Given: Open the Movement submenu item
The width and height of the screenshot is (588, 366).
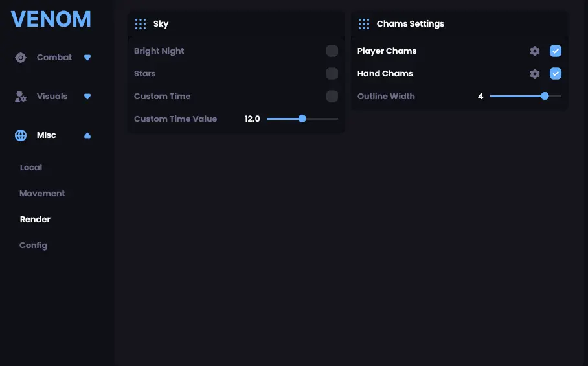Looking at the screenshot, I should (42, 194).
